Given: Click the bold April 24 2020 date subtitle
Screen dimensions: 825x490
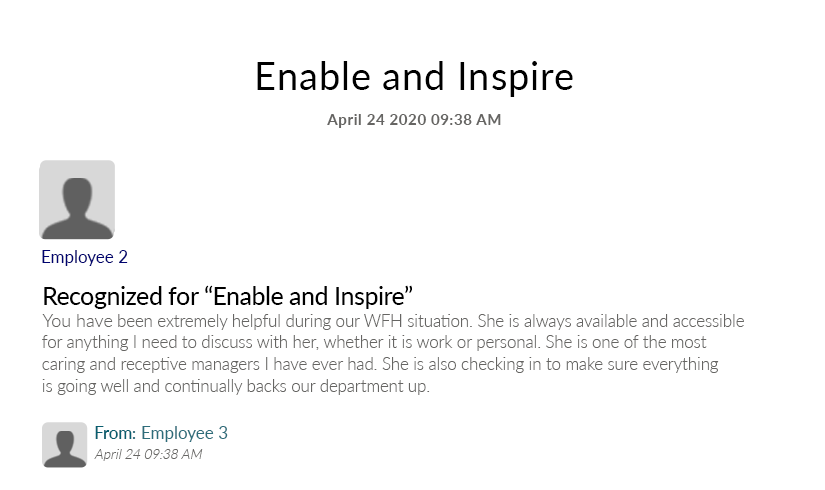Looking at the screenshot, I should [414, 119].
